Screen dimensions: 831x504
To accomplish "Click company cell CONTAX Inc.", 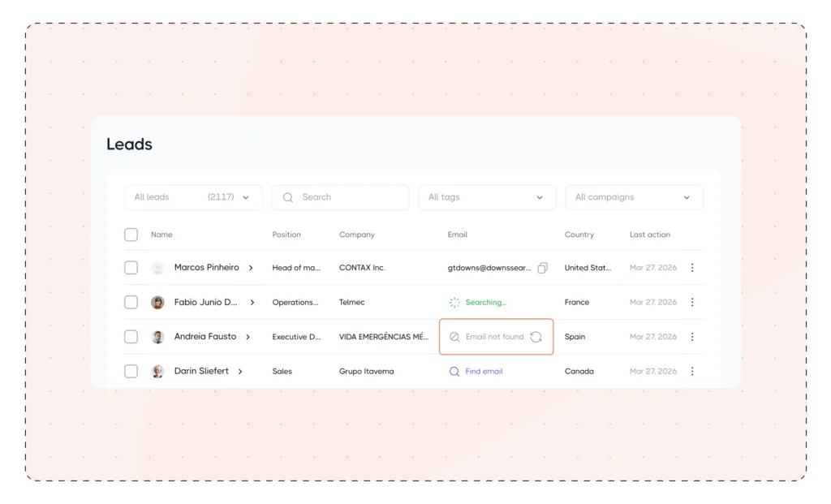I will pyautogui.click(x=362, y=268).
